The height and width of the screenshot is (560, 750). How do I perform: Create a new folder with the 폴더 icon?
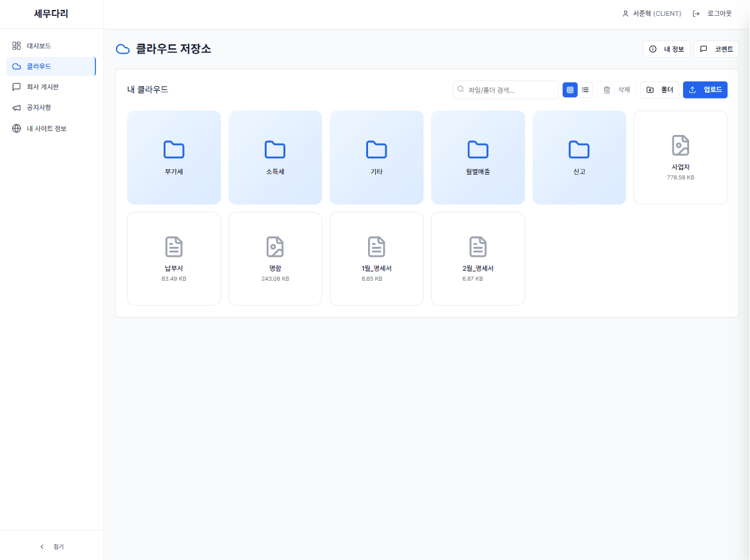pos(659,89)
